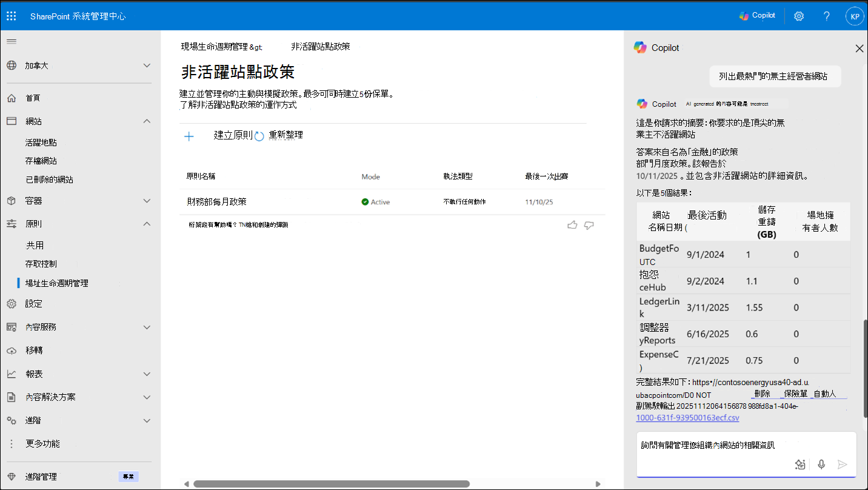Open the SharePoint settings gear
The height and width of the screenshot is (490, 868).
click(798, 16)
